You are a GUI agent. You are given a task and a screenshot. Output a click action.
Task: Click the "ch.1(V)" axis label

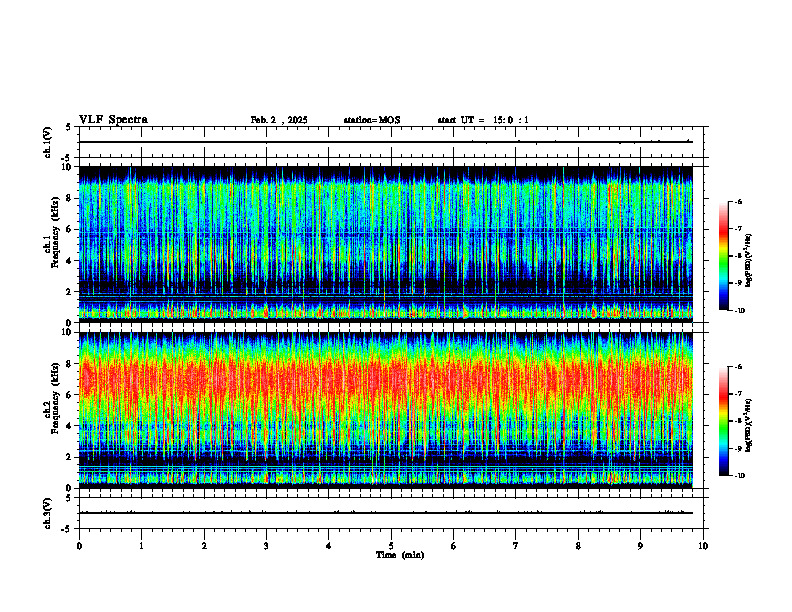click(x=48, y=142)
